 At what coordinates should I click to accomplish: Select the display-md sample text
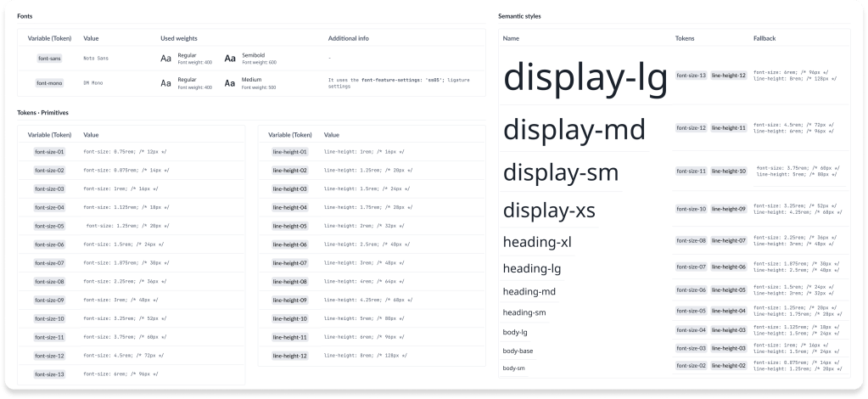574,131
